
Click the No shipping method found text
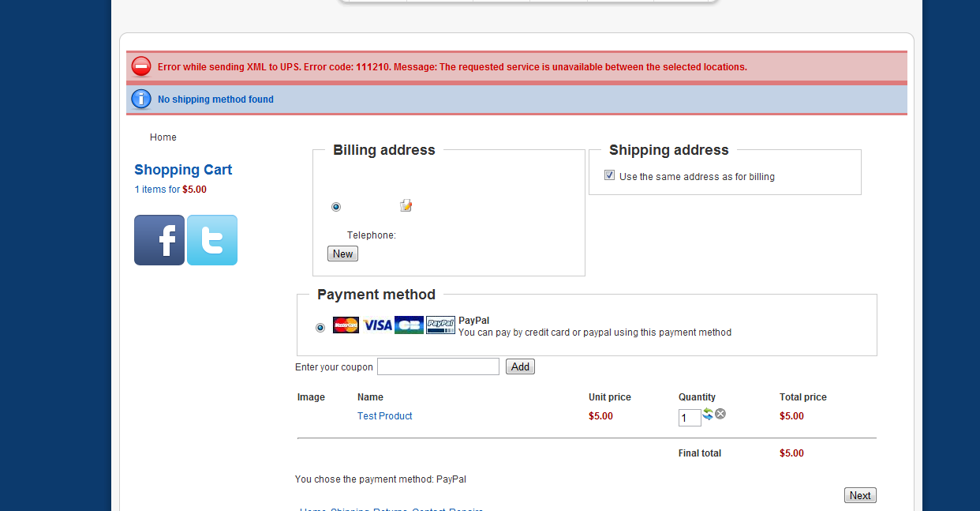click(215, 100)
